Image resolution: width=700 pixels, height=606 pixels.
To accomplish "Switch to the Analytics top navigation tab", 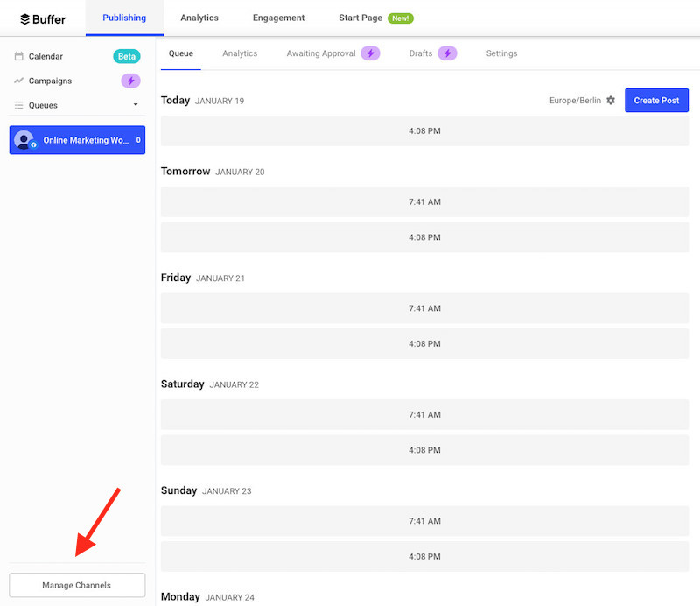I will click(x=199, y=18).
